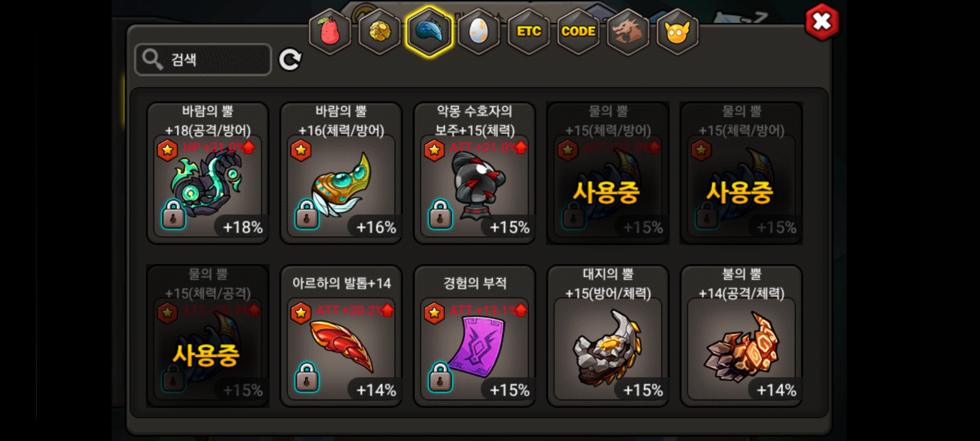Select the blue horn equipment tab
Viewport: 980px width, 441px height.
pyautogui.click(x=429, y=31)
